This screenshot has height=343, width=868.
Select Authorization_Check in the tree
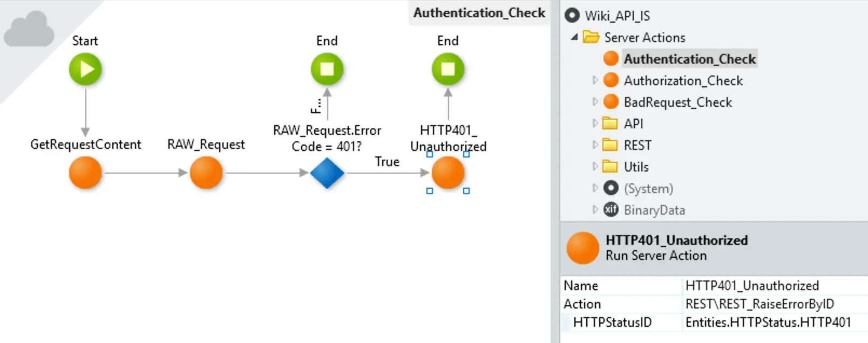coord(683,80)
